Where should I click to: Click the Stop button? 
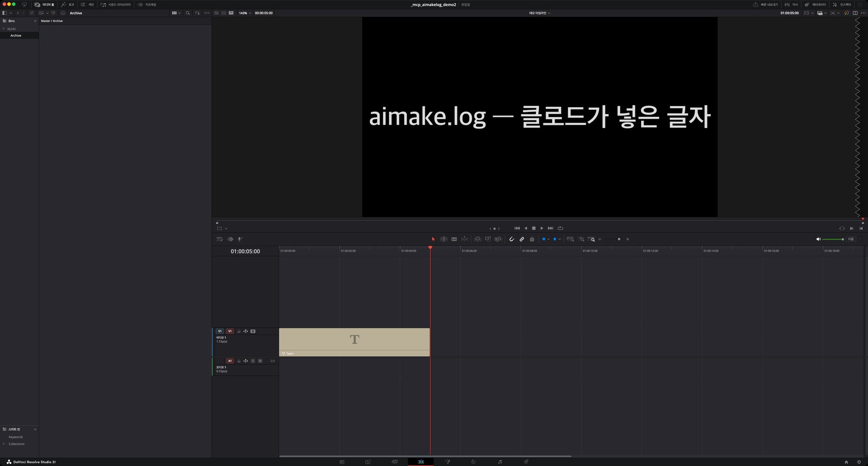click(x=534, y=228)
